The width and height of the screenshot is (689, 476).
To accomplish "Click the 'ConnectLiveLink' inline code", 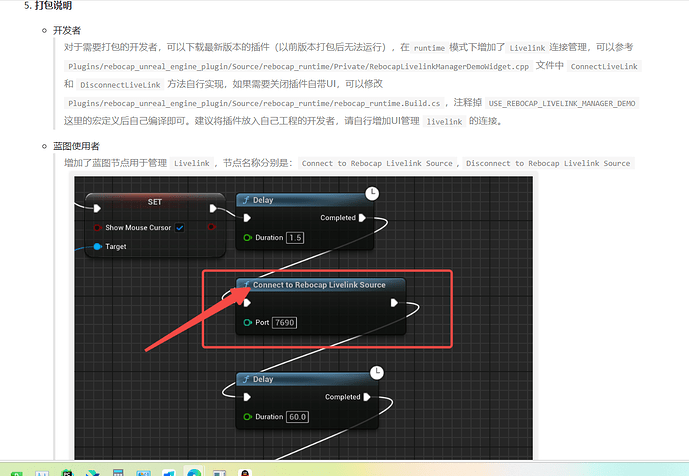I will tap(604, 66).
